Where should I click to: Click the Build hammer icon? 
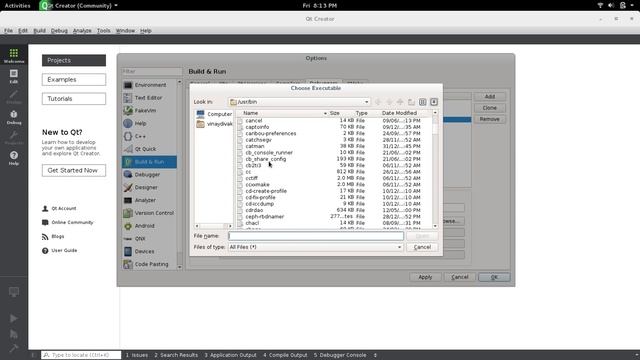pos(13,348)
